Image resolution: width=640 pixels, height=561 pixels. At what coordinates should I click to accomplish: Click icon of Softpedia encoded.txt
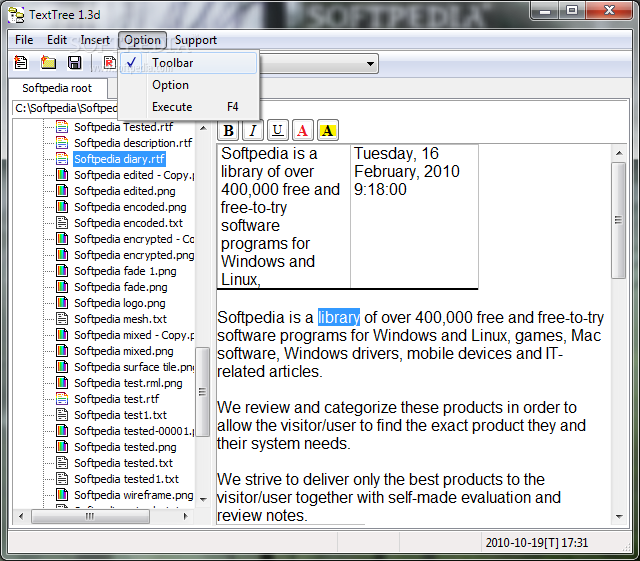62,223
